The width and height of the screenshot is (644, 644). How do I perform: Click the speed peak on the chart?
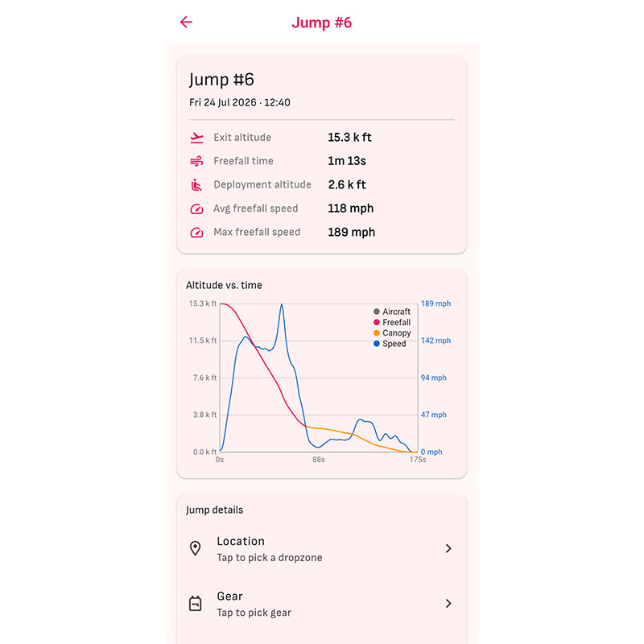[x=282, y=305]
